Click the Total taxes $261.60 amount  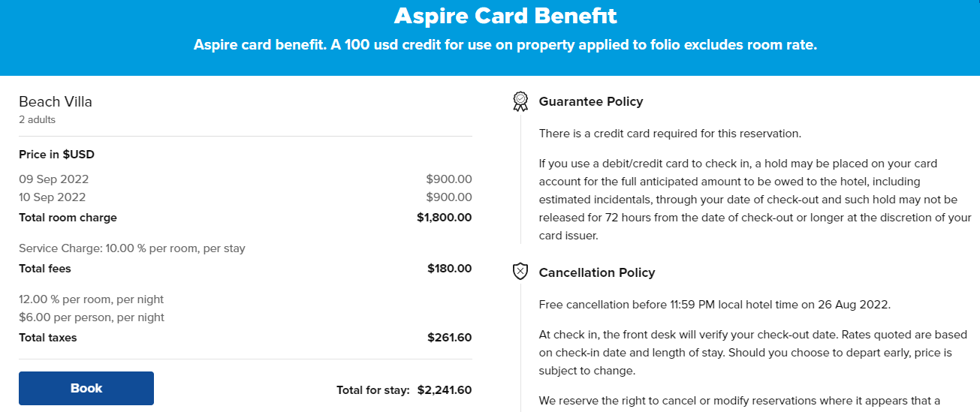[x=450, y=338]
